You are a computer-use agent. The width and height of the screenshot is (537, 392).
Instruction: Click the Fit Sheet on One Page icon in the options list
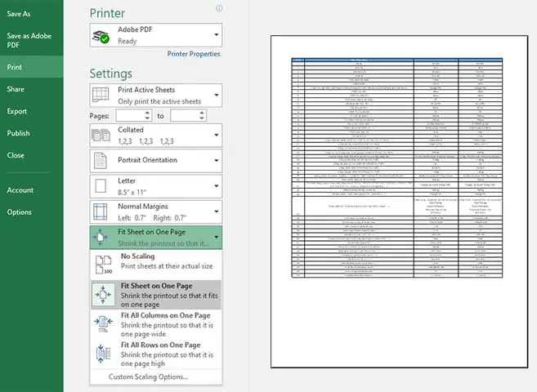[x=103, y=294]
